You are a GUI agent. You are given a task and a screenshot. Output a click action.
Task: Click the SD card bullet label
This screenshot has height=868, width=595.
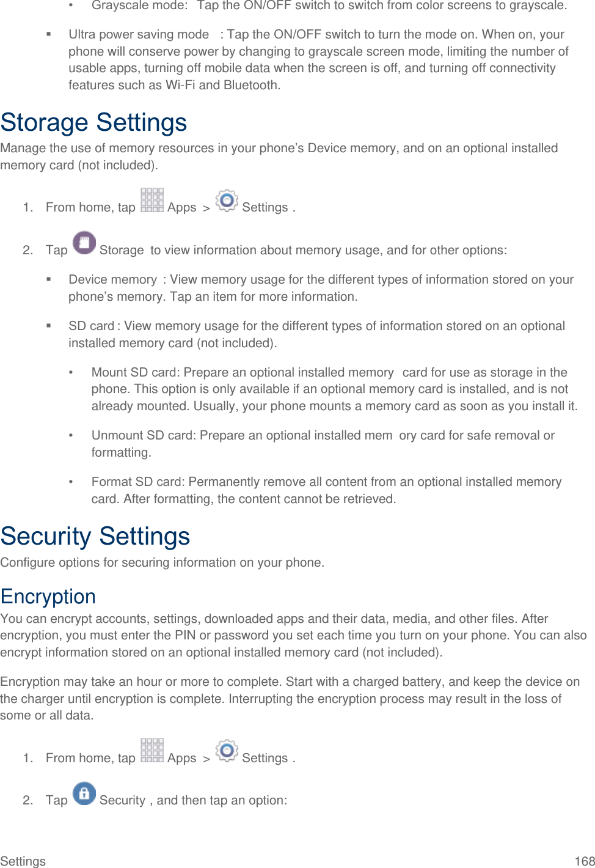[x=91, y=326]
